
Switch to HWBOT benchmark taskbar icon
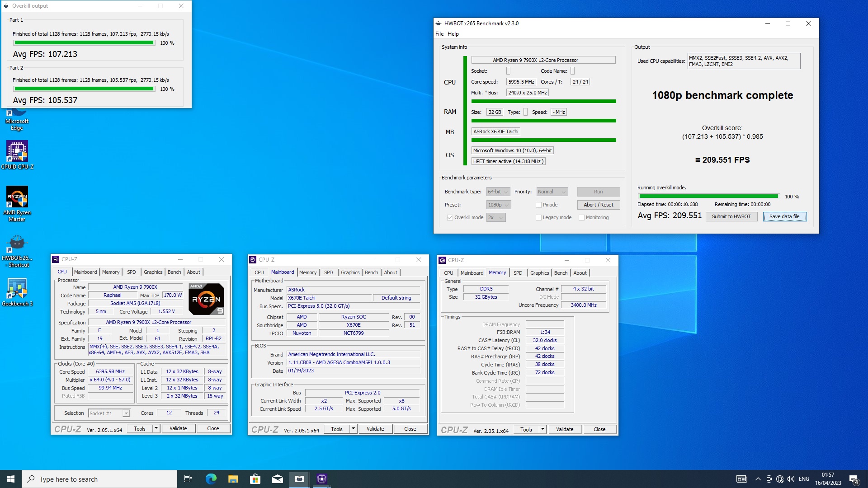[x=299, y=479]
